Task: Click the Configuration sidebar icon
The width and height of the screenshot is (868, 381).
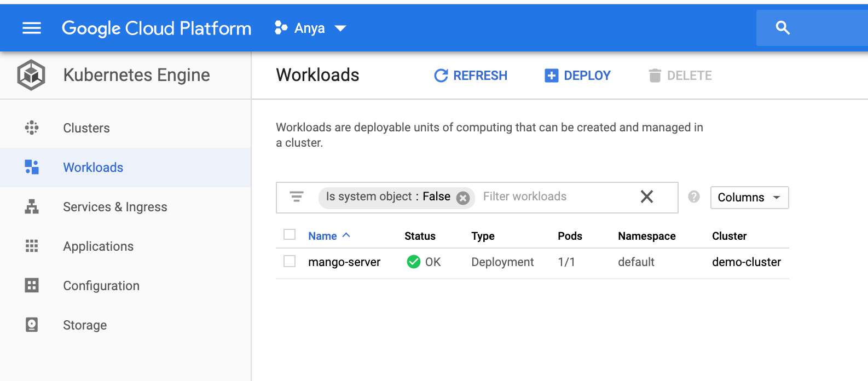Action: coord(32,285)
